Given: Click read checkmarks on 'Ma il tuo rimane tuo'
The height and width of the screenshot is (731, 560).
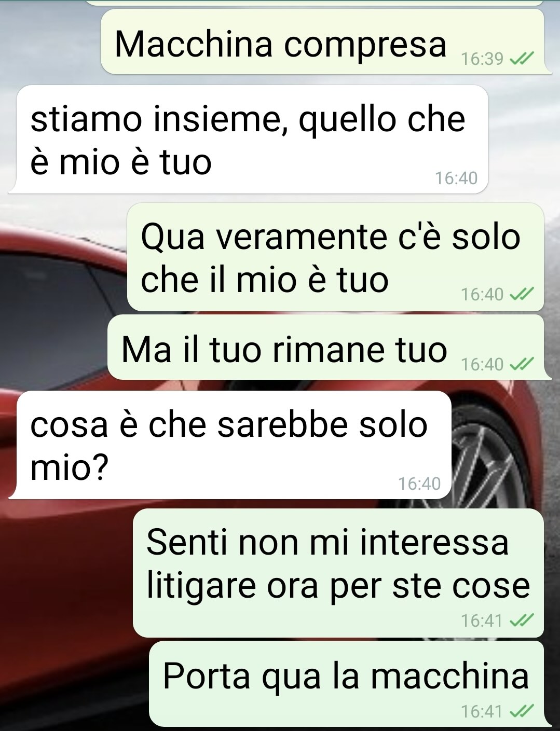Looking at the screenshot, I should point(521,365).
